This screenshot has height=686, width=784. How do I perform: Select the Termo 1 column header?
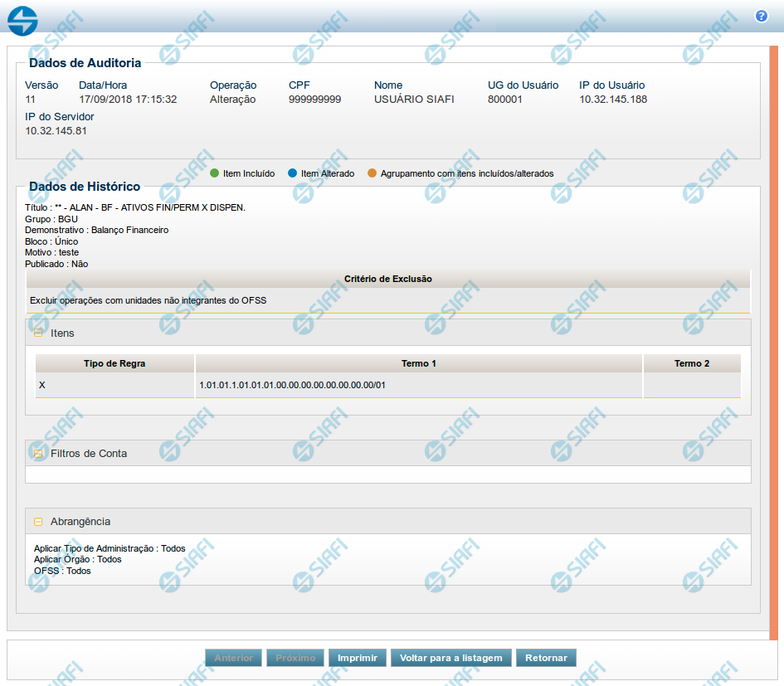tap(418, 363)
